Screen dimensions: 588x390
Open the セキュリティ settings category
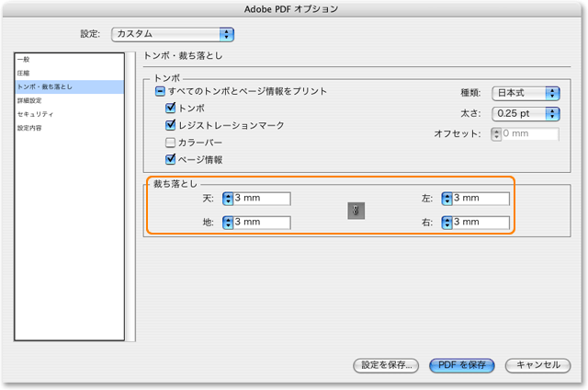pos(35,114)
